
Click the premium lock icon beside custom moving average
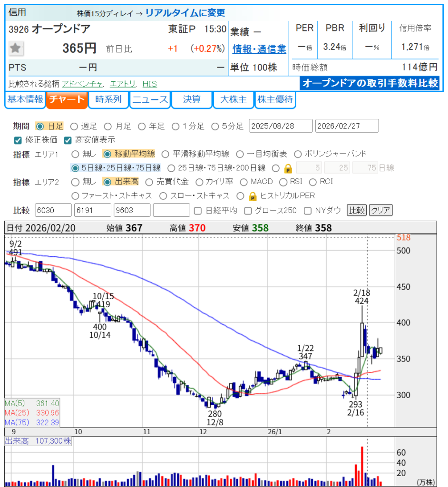(288, 168)
